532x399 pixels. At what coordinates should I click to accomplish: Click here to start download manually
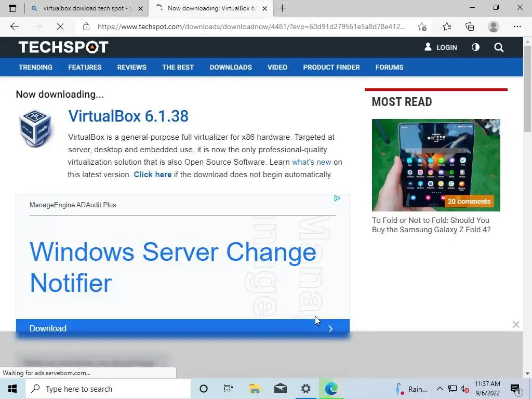[153, 175]
